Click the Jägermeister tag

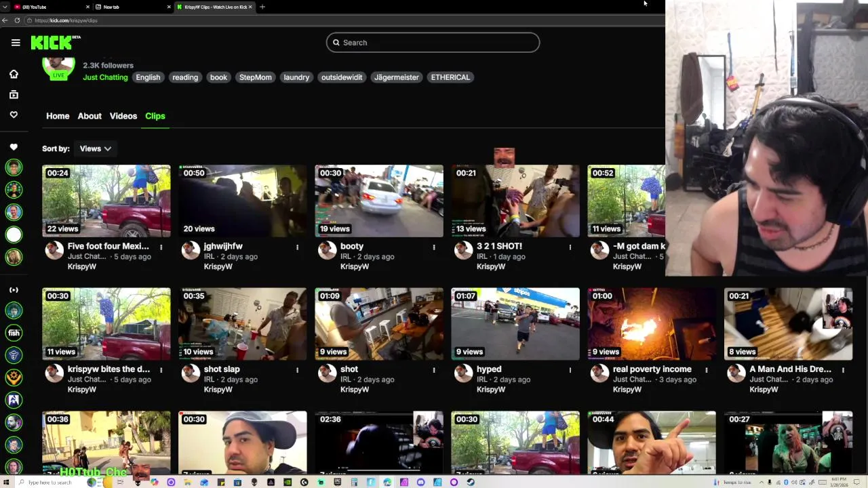397,77
